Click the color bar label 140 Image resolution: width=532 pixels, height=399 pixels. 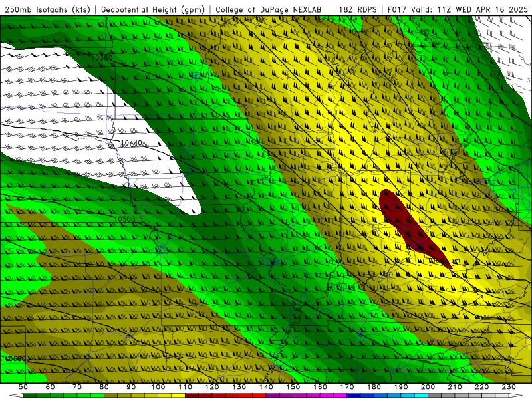267,387
